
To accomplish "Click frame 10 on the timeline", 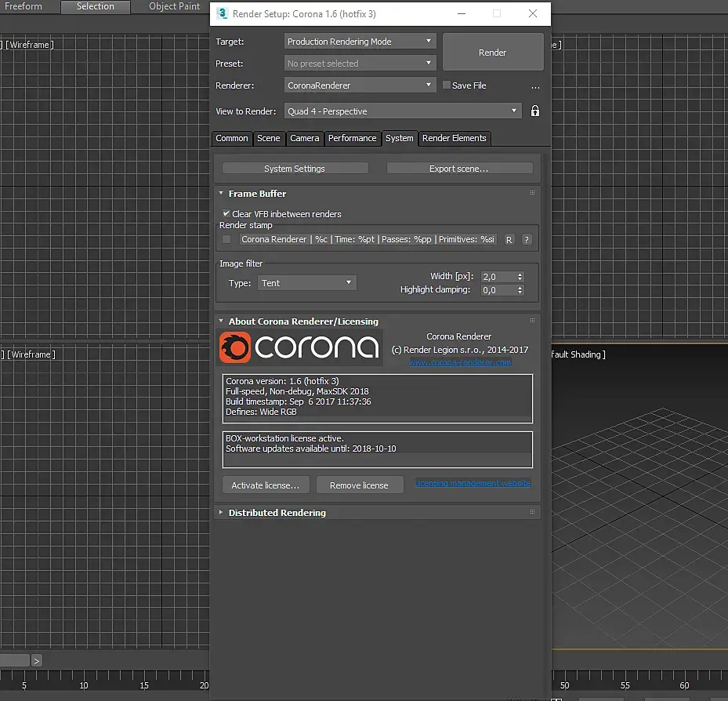I will click(84, 685).
